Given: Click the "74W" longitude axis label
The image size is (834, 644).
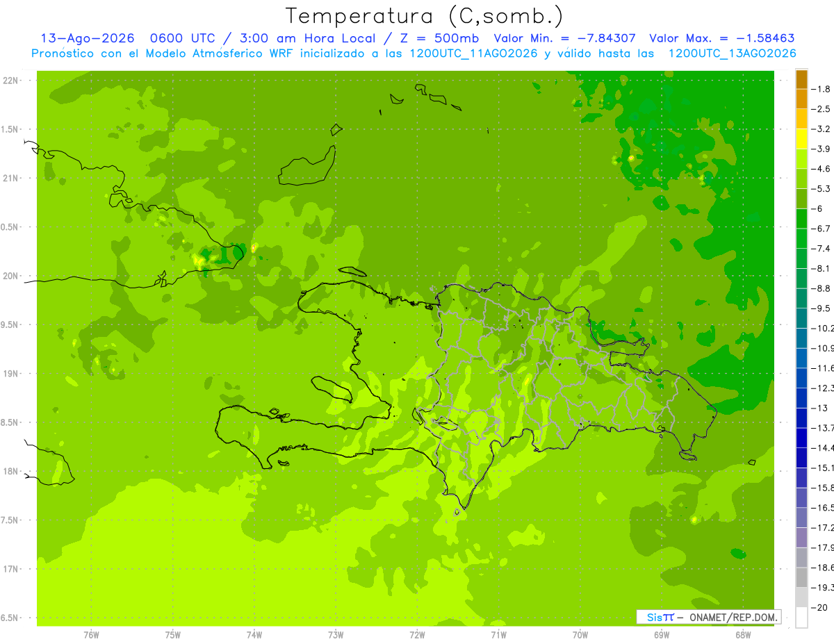Looking at the screenshot, I should pyautogui.click(x=254, y=635).
